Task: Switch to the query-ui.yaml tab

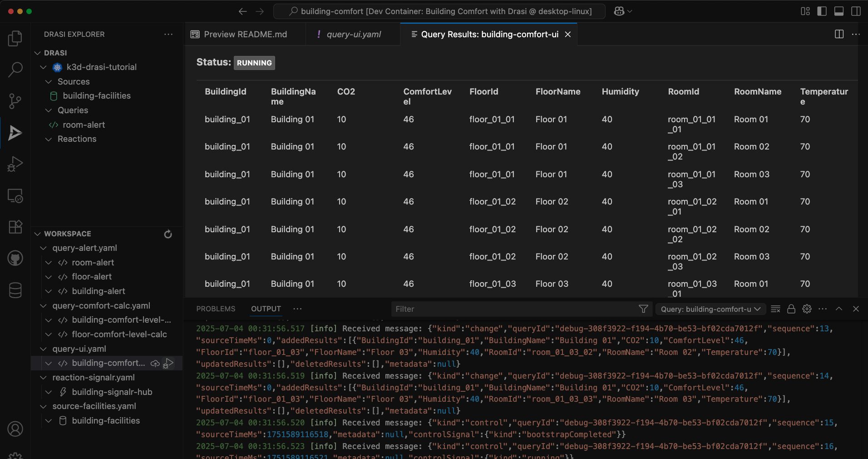Action: pos(353,34)
